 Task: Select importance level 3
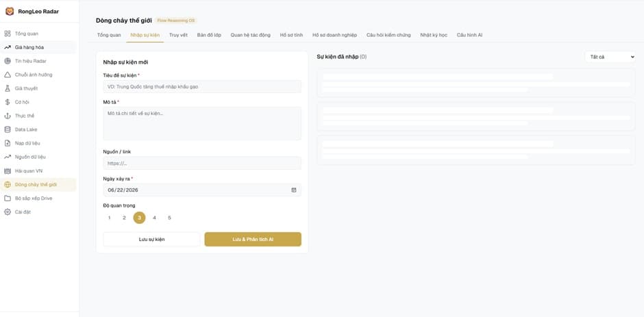click(x=139, y=218)
